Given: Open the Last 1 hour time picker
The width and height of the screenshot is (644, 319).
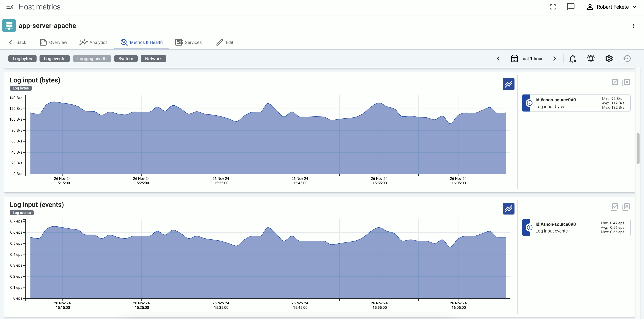Looking at the screenshot, I should pos(527,59).
